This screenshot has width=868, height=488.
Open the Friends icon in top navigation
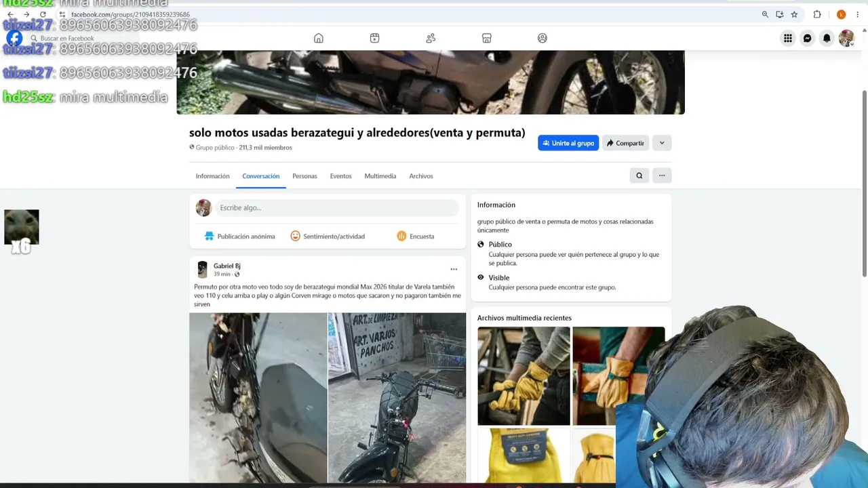[x=431, y=39]
